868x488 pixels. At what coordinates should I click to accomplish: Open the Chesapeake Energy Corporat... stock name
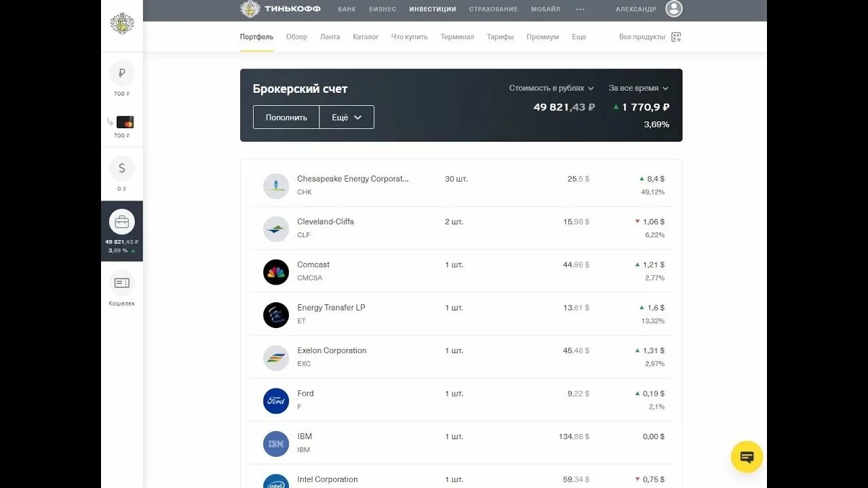(x=353, y=179)
